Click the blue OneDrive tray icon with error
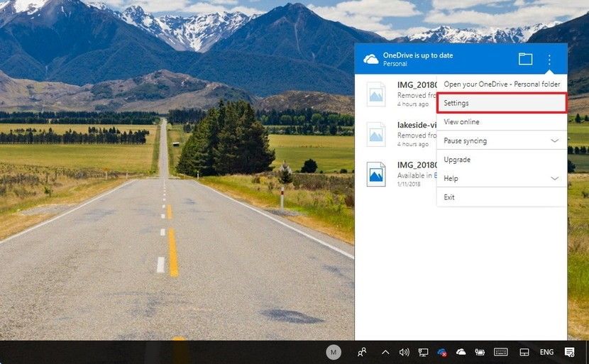 [x=442, y=352]
